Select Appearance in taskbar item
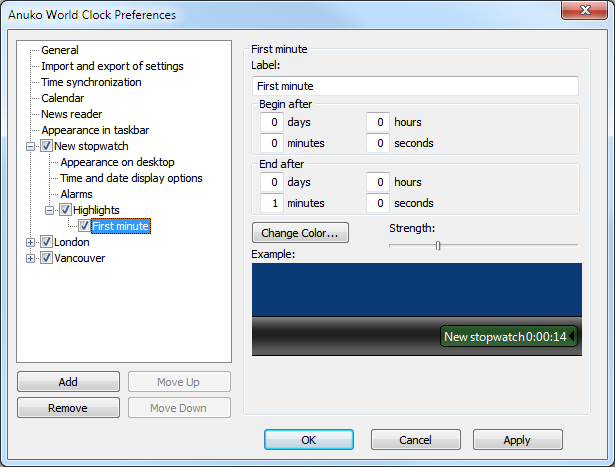The width and height of the screenshot is (615, 467). pyautogui.click(x=95, y=130)
